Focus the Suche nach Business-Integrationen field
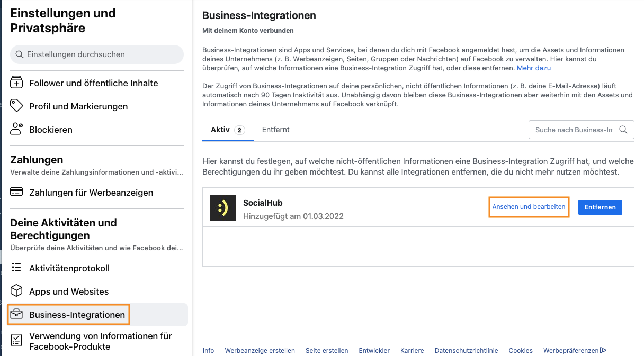The height and width of the screenshot is (356, 644). [574, 130]
